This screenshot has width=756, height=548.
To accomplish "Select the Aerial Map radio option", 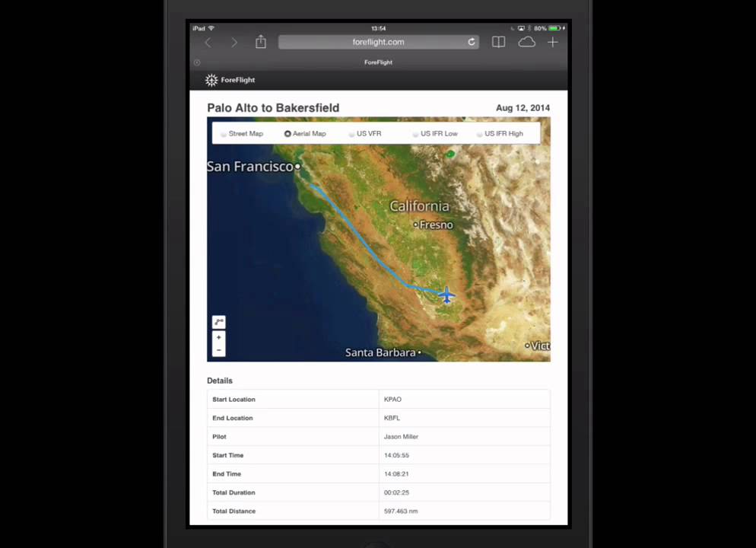I will [x=305, y=134].
